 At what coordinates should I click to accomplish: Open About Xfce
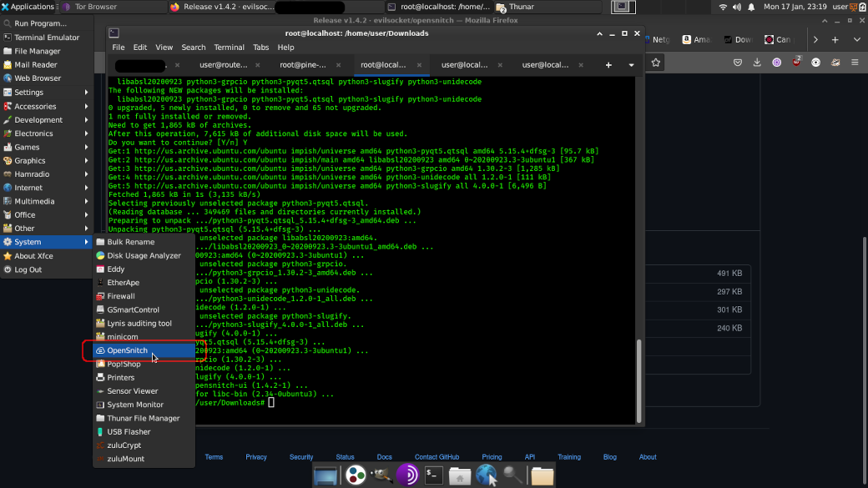(47, 256)
